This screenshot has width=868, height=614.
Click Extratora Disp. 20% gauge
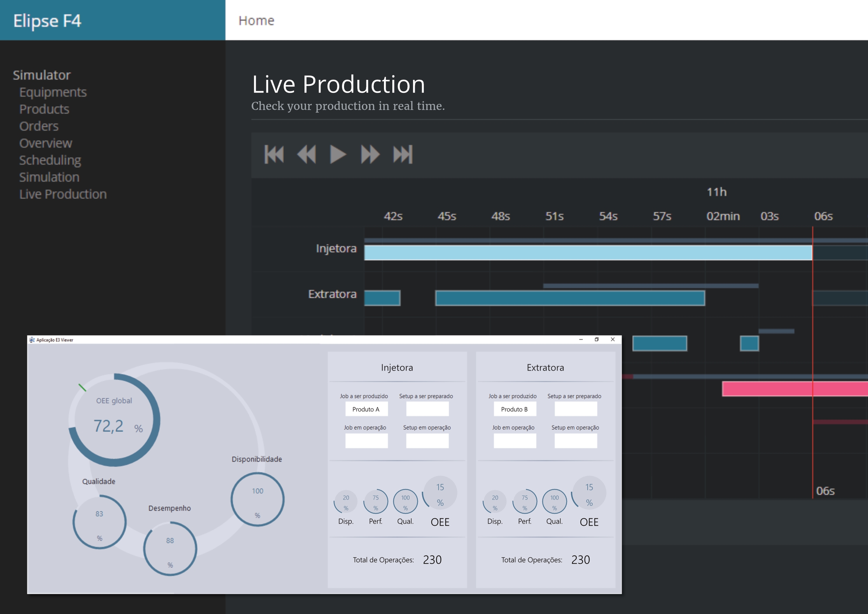tap(495, 502)
